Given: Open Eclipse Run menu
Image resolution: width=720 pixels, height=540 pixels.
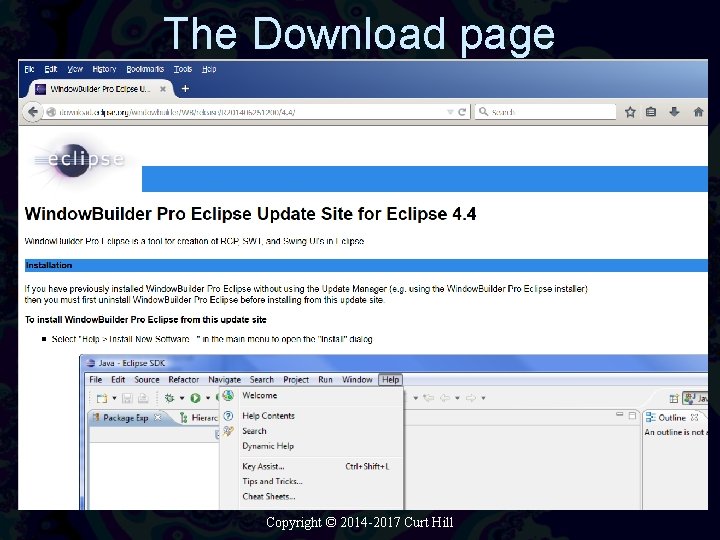Looking at the screenshot, I should pos(325,380).
